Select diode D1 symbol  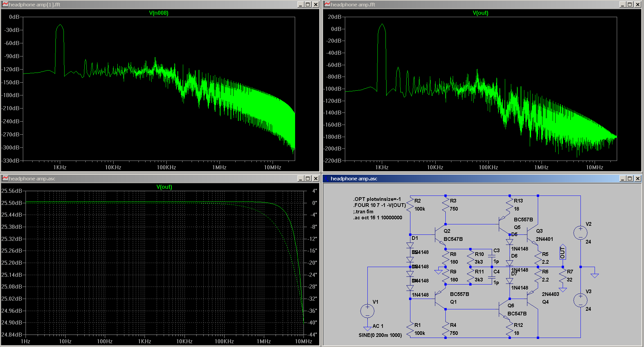[410, 245]
